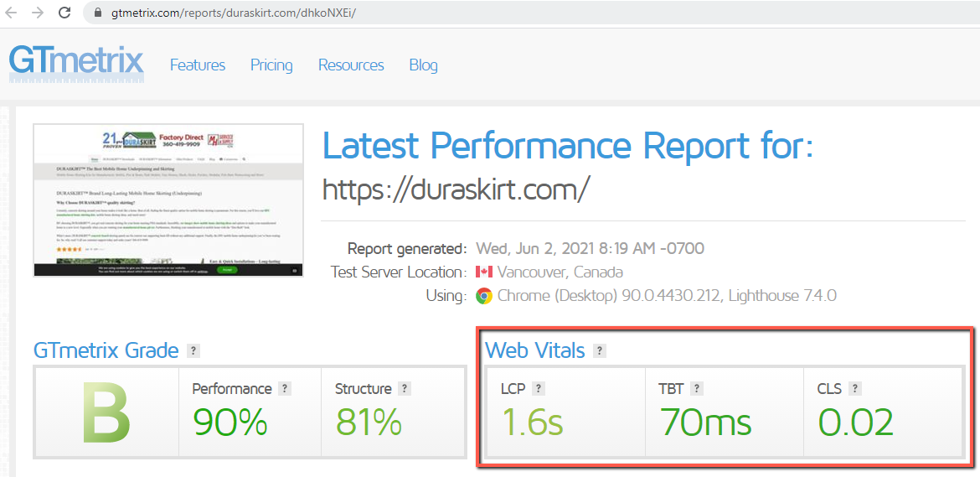Click the Chrome browser icon in report details
Viewport: 980px width, 477px height.
click(x=484, y=296)
